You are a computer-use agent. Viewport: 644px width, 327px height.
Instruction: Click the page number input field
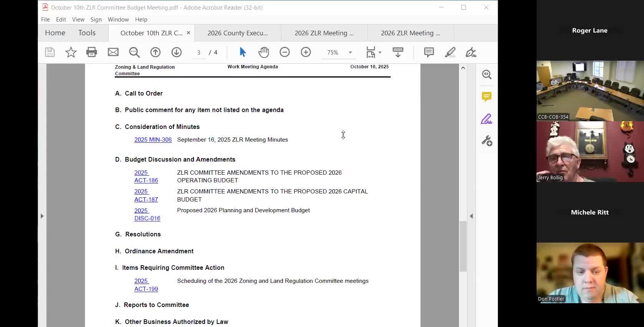point(199,53)
